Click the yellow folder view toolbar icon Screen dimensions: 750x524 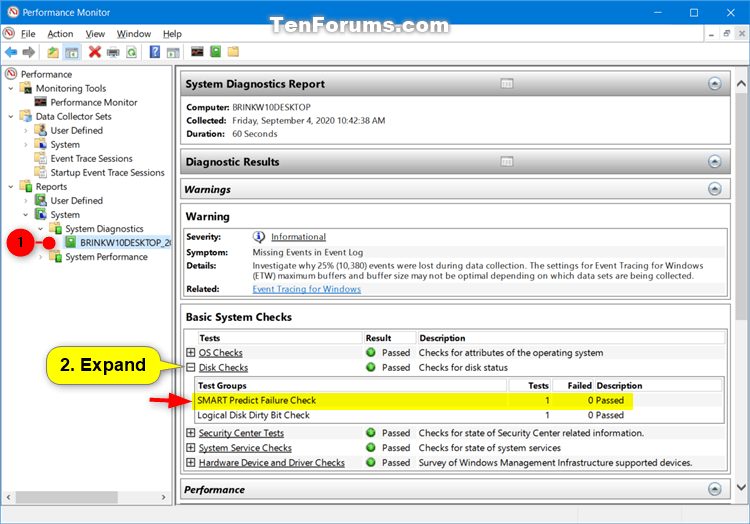pos(233,52)
